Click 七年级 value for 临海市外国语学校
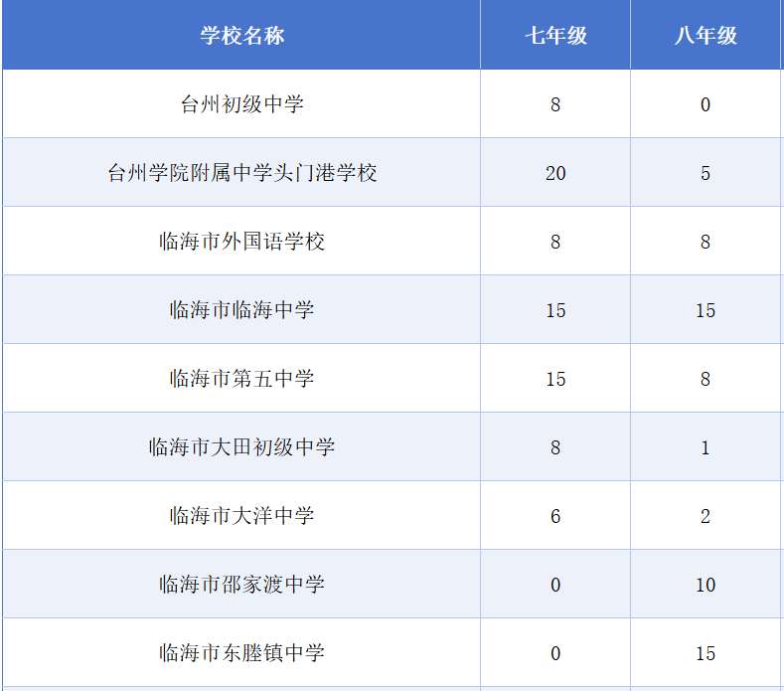Screen dimensions: 784x691 (555, 242)
